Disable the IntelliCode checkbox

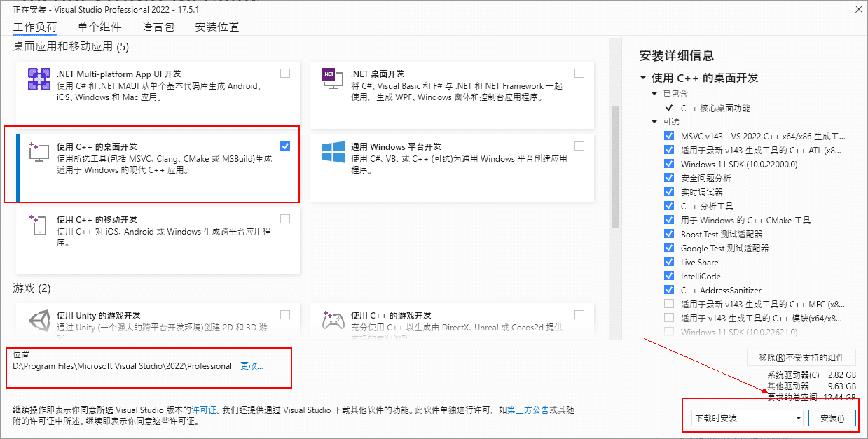tap(669, 276)
